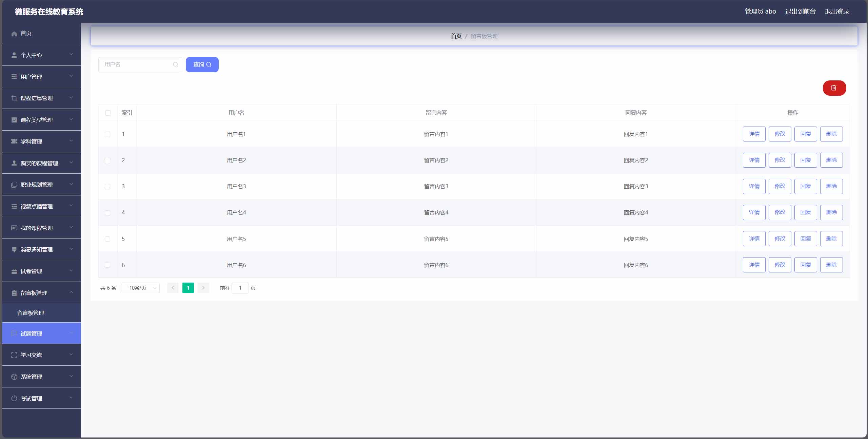The height and width of the screenshot is (439, 868).
Task: Click the fullscreen icon beside 学习交流
Action: (14, 355)
